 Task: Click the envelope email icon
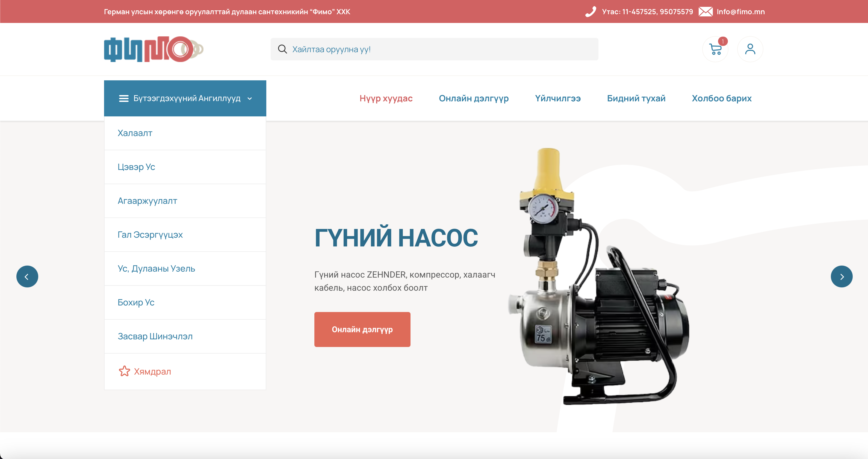pyautogui.click(x=705, y=12)
